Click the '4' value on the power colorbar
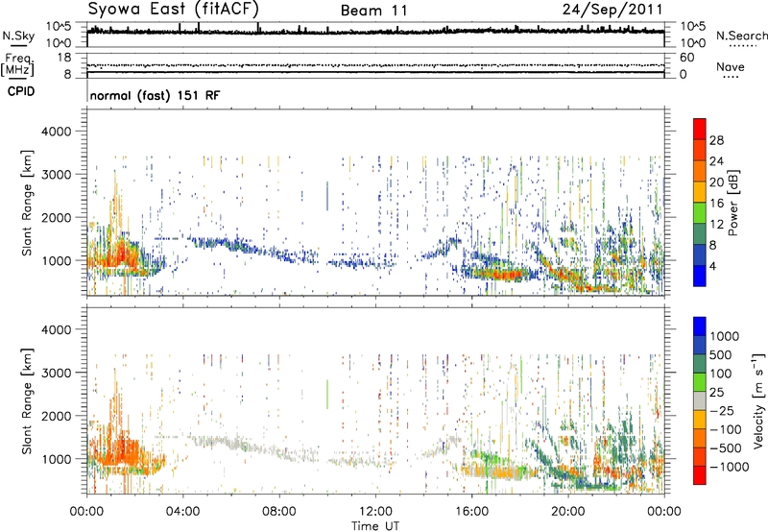Viewport: 768px width, 532px height. pos(712,267)
